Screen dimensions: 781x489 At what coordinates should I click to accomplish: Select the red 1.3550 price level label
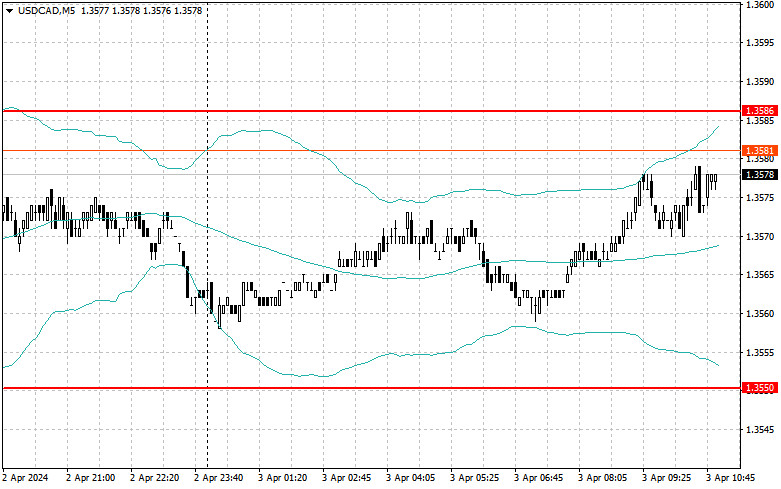pyautogui.click(x=760, y=387)
